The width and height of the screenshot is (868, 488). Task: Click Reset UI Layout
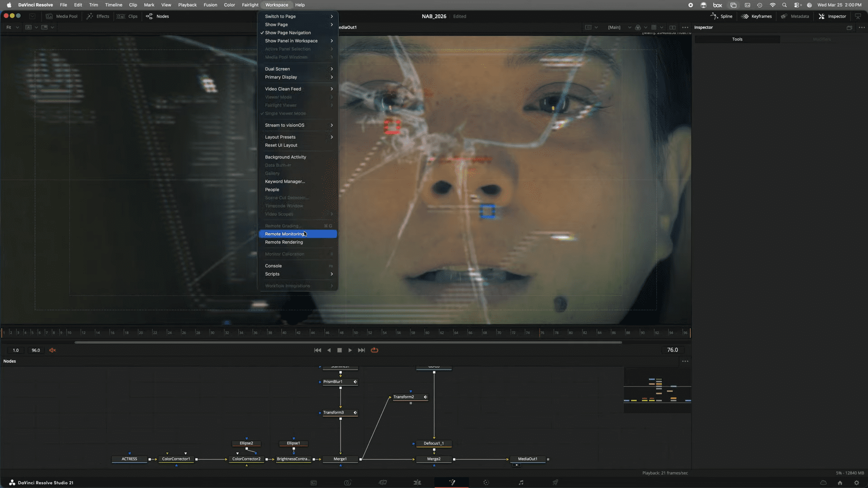click(x=281, y=145)
